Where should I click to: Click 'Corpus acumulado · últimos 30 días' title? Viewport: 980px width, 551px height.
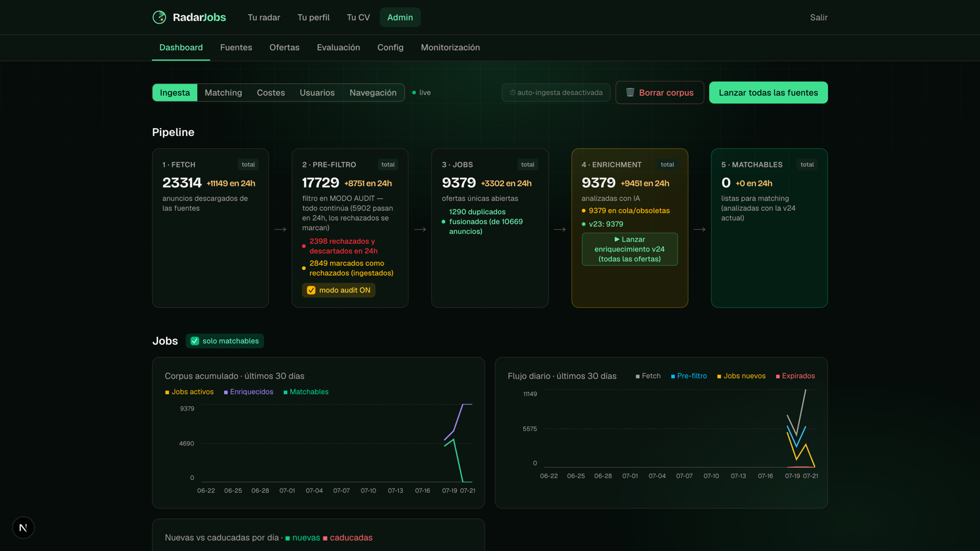[235, 376]
